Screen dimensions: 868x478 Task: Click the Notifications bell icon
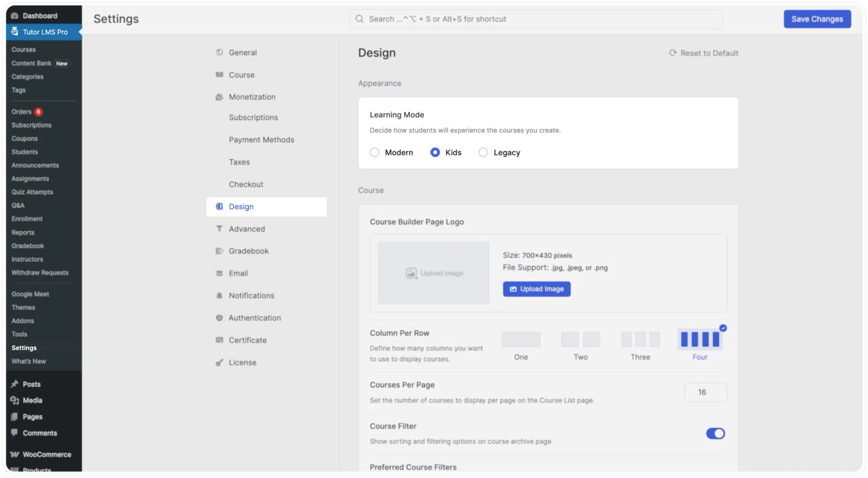[x=219, y=296]
